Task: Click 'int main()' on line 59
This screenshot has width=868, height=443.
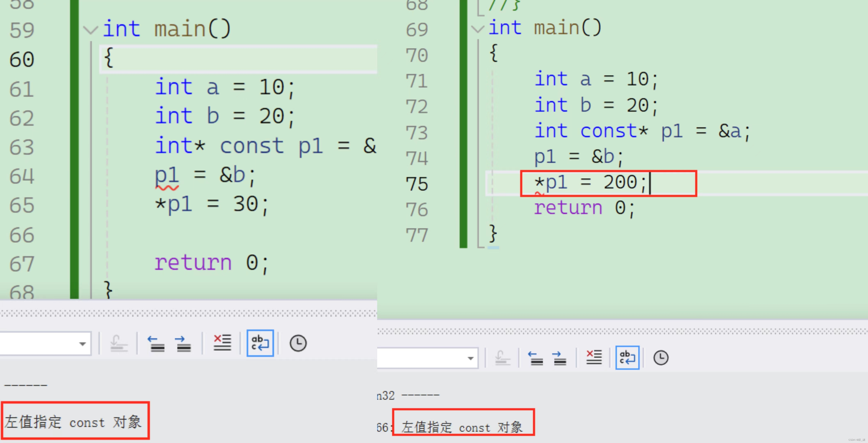Action: point(167,29)
